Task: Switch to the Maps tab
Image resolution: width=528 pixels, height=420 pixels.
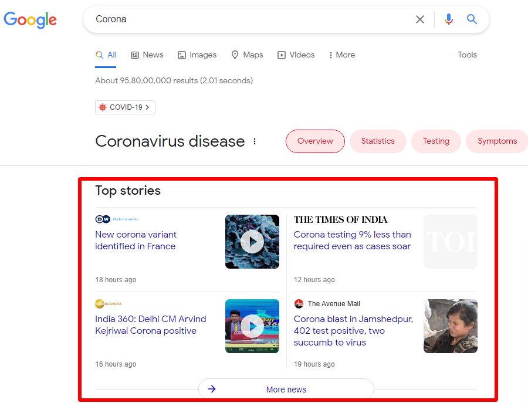Action: pos(247,55)
